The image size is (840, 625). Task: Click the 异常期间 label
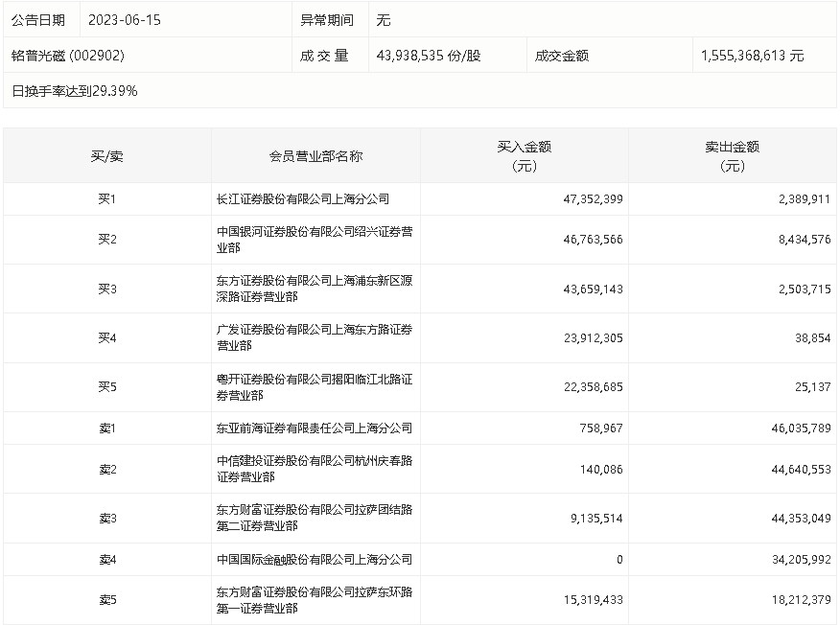[x=327, y=20]
